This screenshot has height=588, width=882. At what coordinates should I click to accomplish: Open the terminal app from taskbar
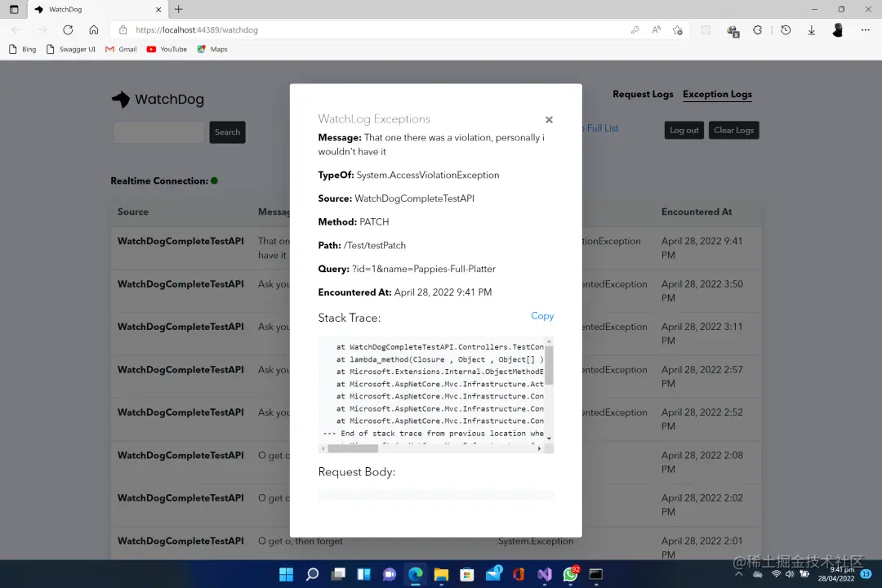(x=595, y=574)
